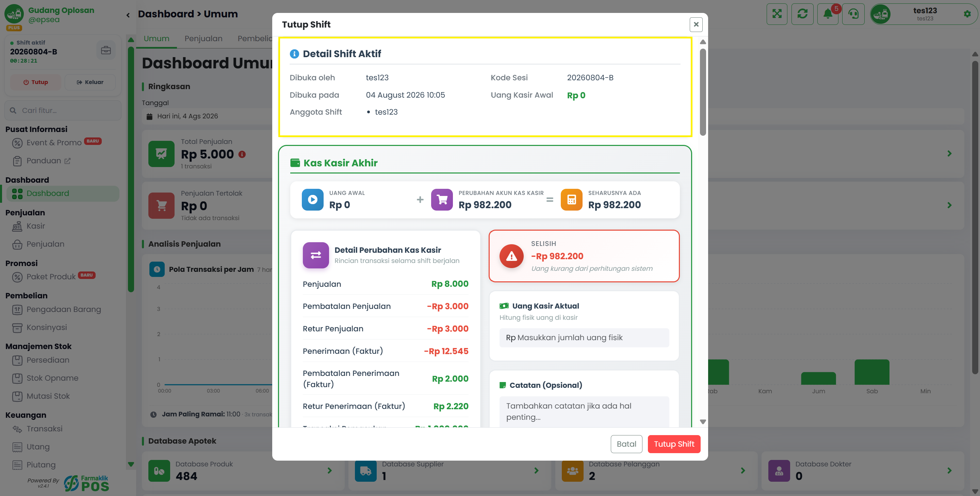
Task: Click the refresh icon in the header
Action: click(802, 14)
